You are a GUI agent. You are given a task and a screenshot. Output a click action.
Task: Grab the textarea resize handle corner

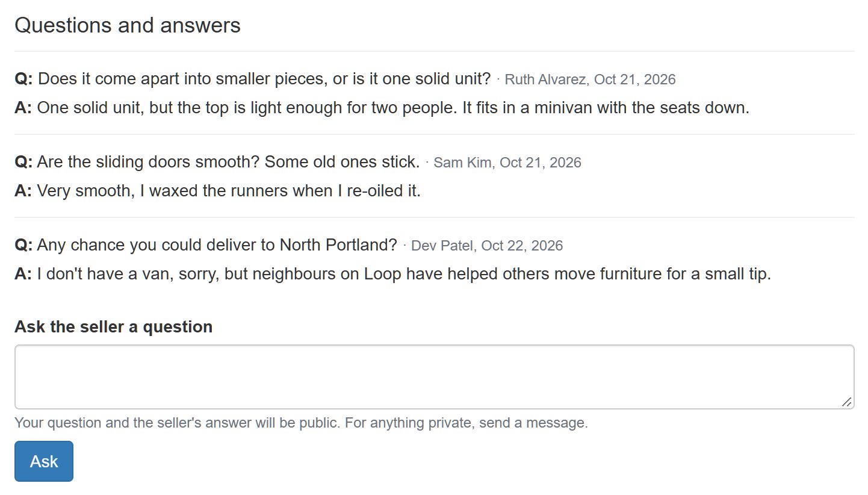click(846, 402)
